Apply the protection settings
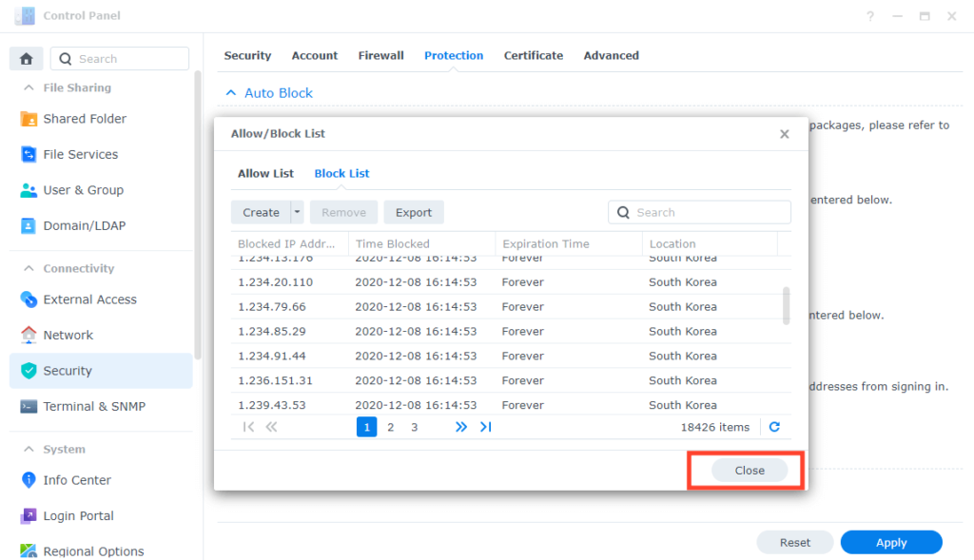 click(890, 542)
